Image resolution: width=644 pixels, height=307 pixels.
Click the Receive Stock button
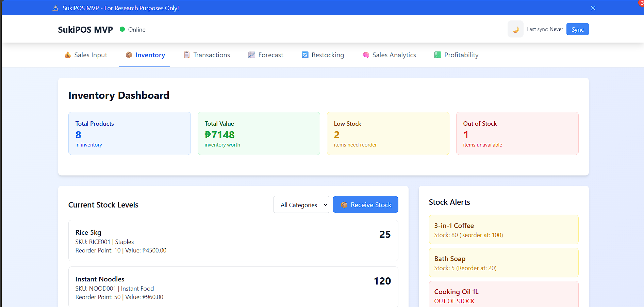(x=365, y=205)
